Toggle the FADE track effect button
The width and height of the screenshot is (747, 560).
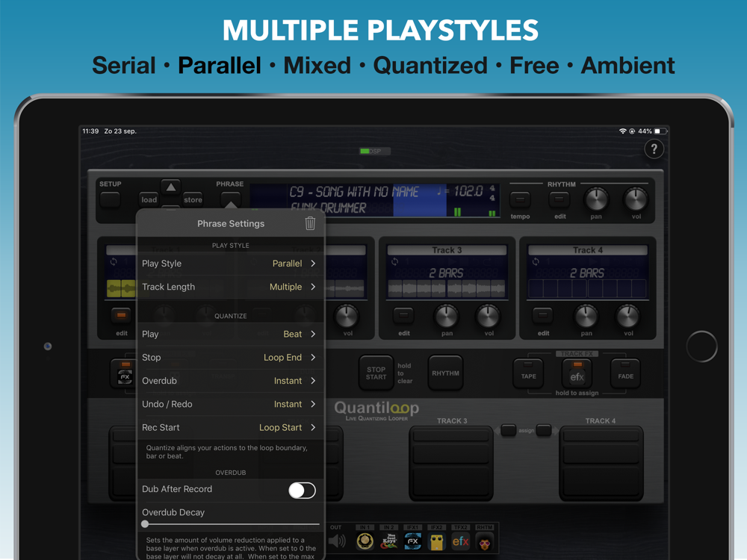coord(625,374)
